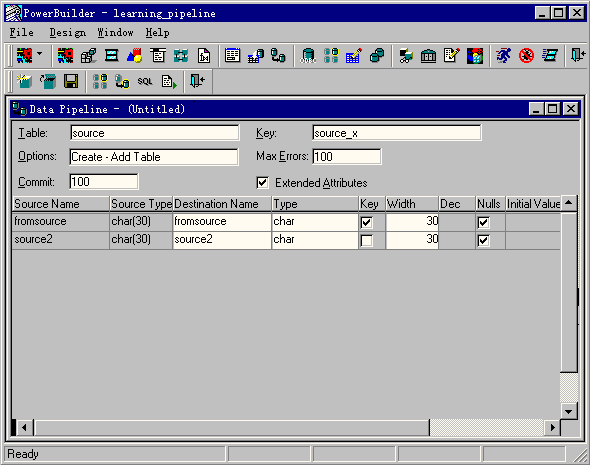Image resolution: width=590 pixels, height=465 pixels.
Task: Open the Type dropdown for fromsource
Action: coord(315,221)
